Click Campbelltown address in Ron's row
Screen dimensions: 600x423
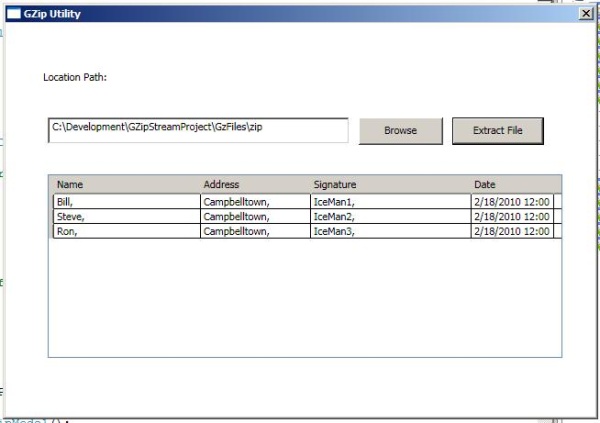click(255, 231)
